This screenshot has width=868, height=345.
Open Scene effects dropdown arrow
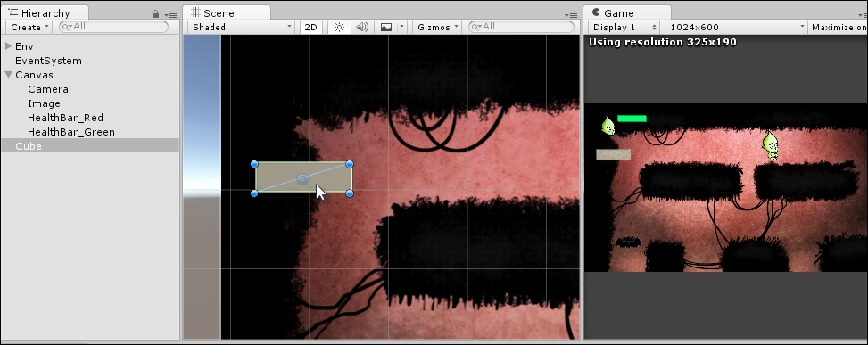[402, 27]
